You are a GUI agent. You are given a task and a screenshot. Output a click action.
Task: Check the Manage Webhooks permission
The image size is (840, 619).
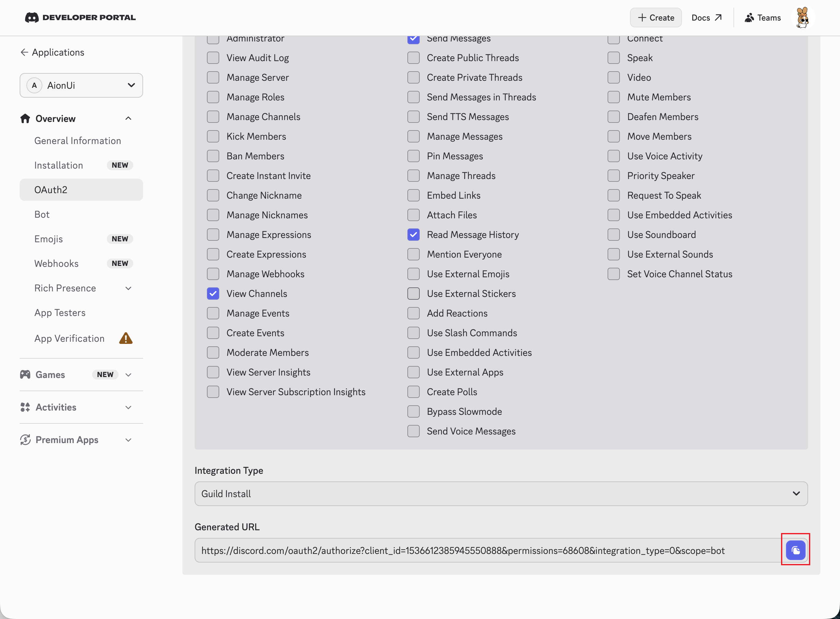(x=213, y=274)
